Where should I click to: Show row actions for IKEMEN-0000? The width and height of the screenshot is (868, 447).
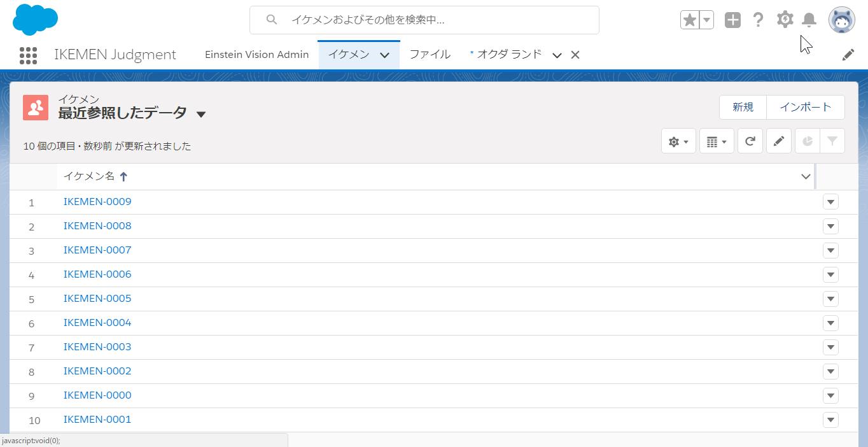(830, 395)
